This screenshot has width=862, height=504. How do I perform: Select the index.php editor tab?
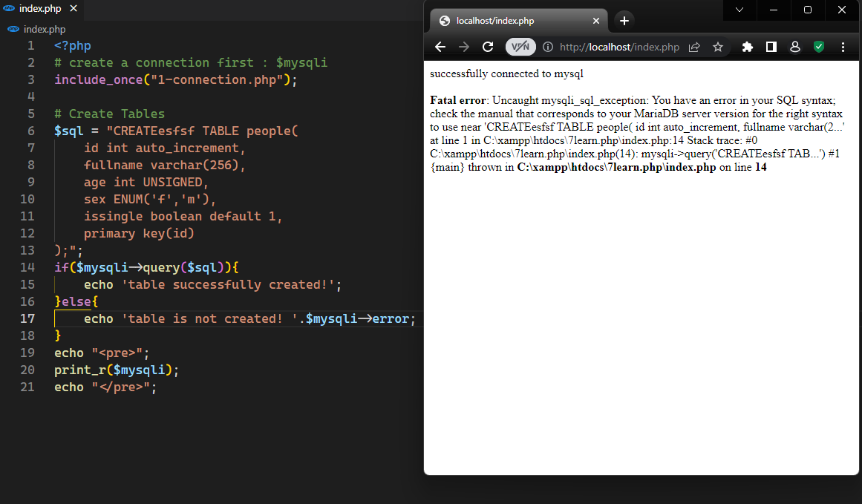[40, 9]
